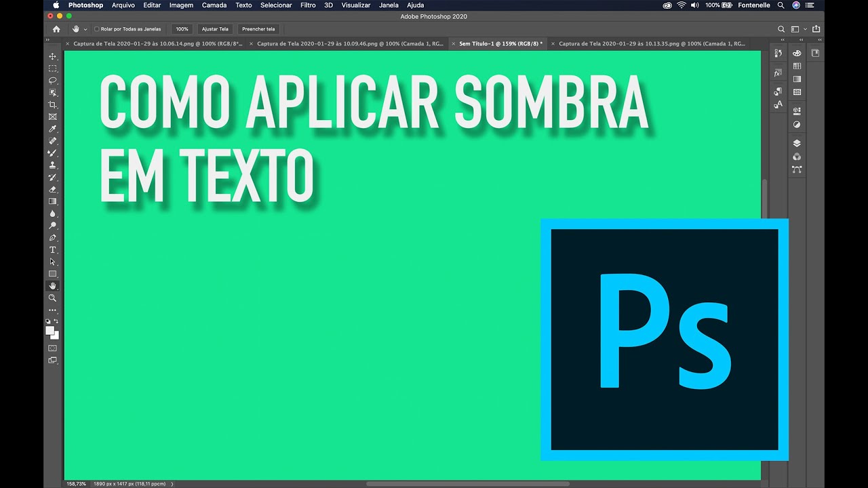Open the Layers panel icon

coord(797,143)
